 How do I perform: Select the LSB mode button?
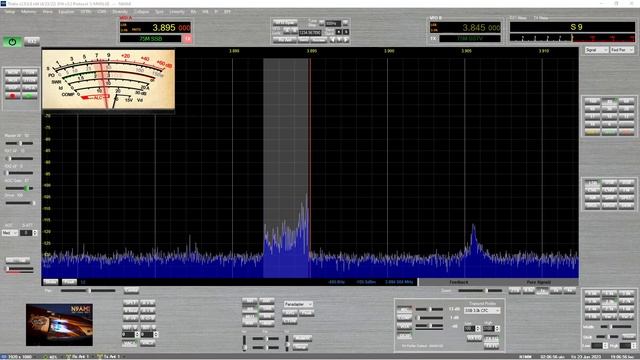pos(592,182)
